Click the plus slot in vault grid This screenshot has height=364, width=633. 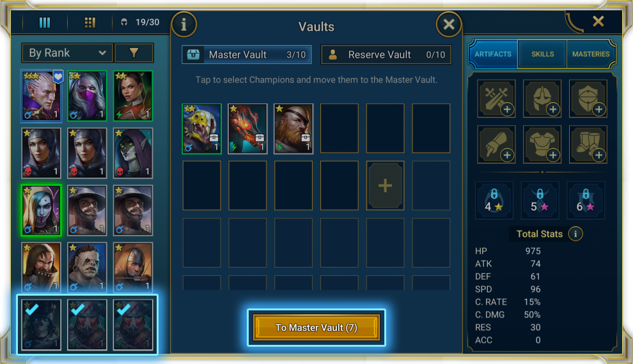click(x=385, y=186)
